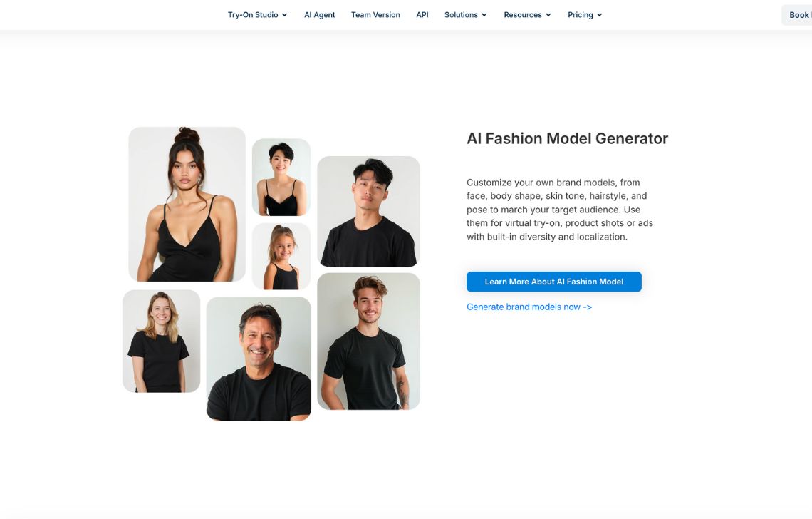The width and height of the screenshot is (812, 519).
Task: Select the Asian man in black tee photo
Action: coord(368,212)
